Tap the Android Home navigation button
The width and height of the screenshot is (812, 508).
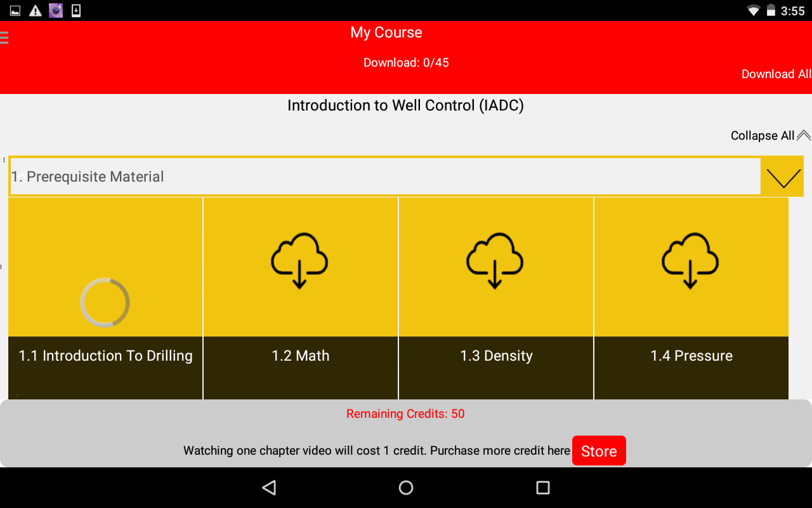pyautogui.click(x=406, y=488)
